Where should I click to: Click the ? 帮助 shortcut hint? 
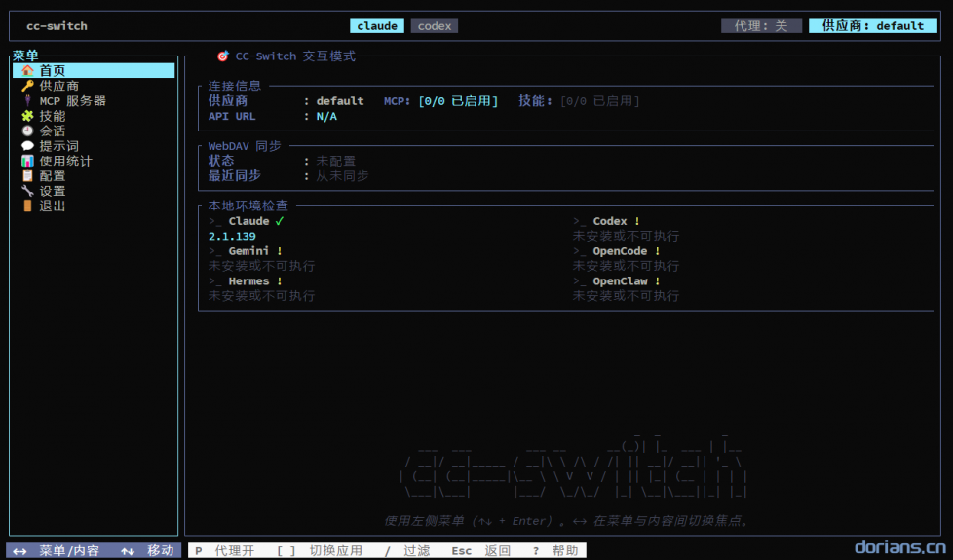554,551
